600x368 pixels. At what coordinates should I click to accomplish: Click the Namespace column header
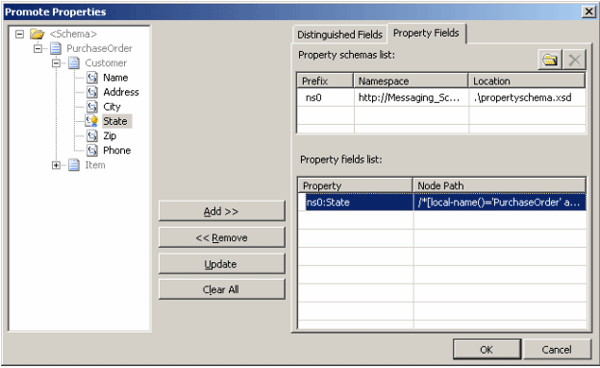[411, 81]
